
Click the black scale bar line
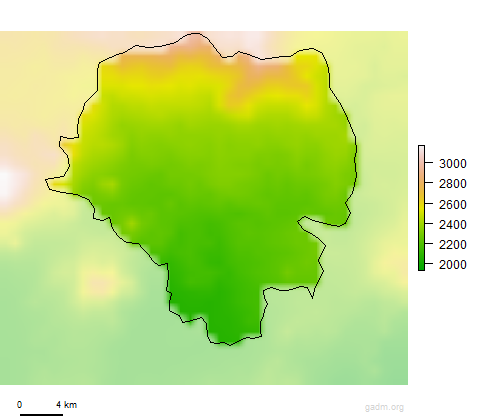tap(41, 415)
